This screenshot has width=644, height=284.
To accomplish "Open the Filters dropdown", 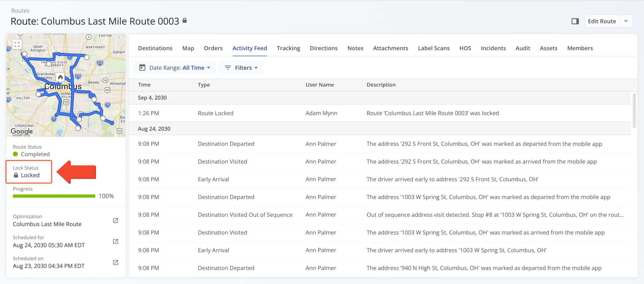I will click(241, 68).
